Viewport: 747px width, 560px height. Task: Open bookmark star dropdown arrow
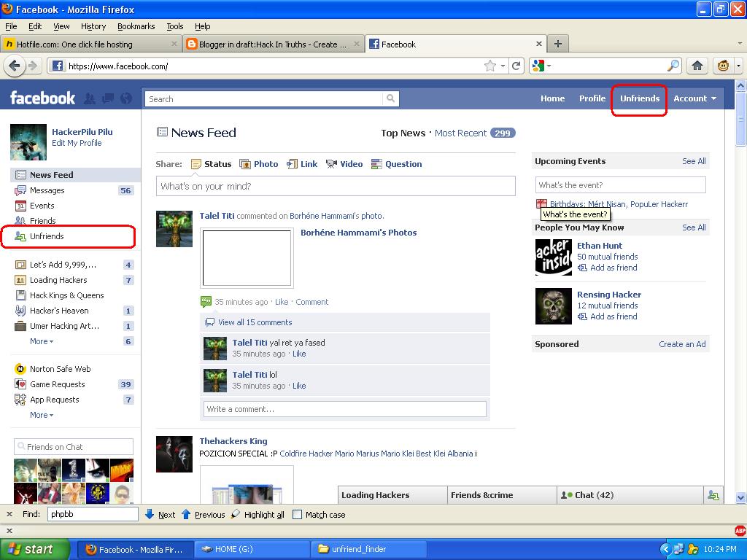(x=503, y=66)
